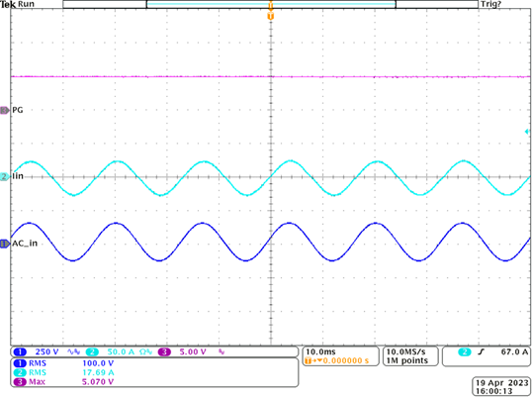Click the Run acquisition status label
The image size is (532, 397).
tap(26, 4)
